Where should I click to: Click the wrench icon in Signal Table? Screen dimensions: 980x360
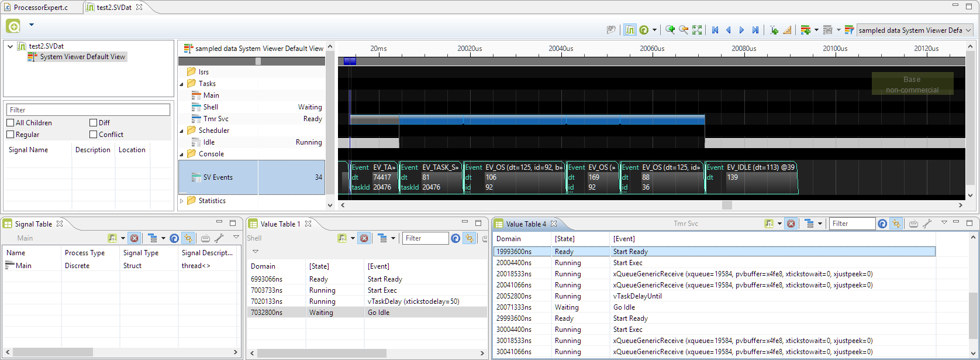click(219, 238)
